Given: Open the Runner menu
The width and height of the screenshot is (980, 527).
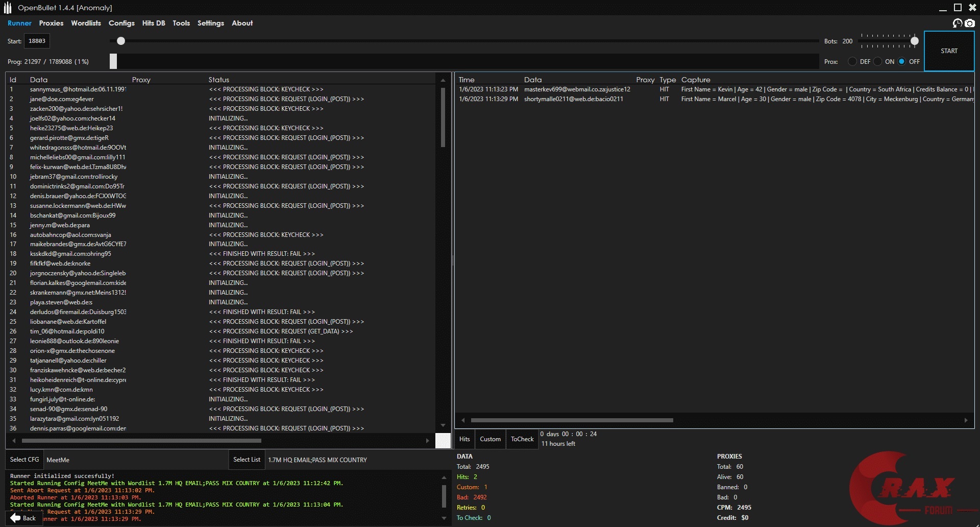Looking at the screenshot, I should pos(19,23).
